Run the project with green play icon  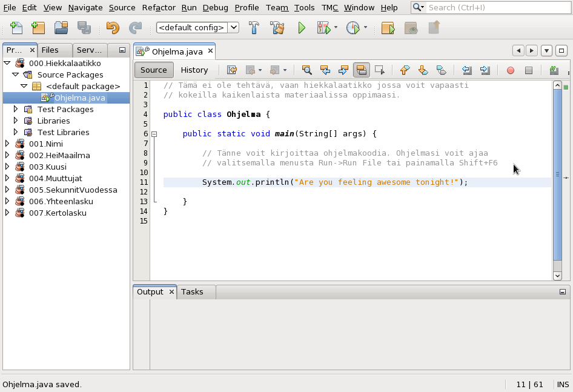302,28
